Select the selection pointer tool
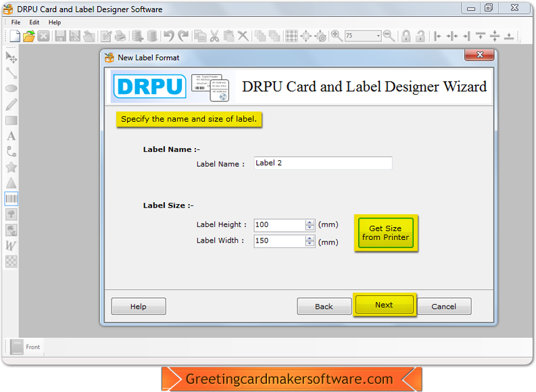 coord(11,57)
